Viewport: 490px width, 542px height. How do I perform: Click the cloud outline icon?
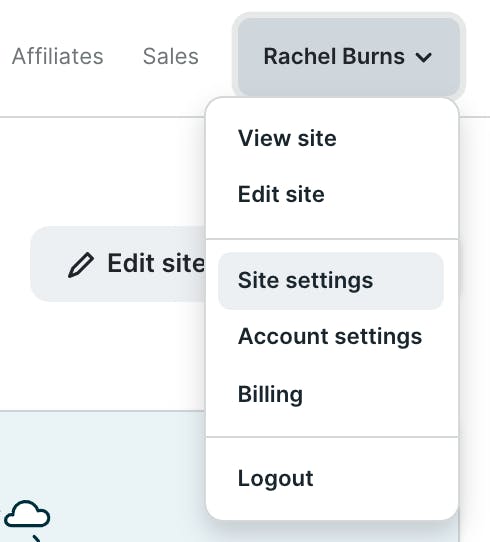click(x=27, y=514)
